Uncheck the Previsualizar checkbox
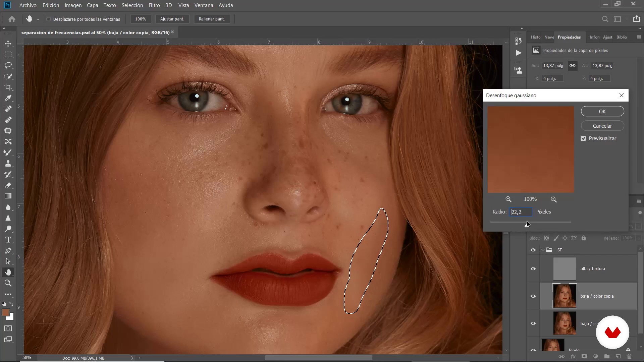The width and height of the screenshot is (644, 362). click(583, 138)
